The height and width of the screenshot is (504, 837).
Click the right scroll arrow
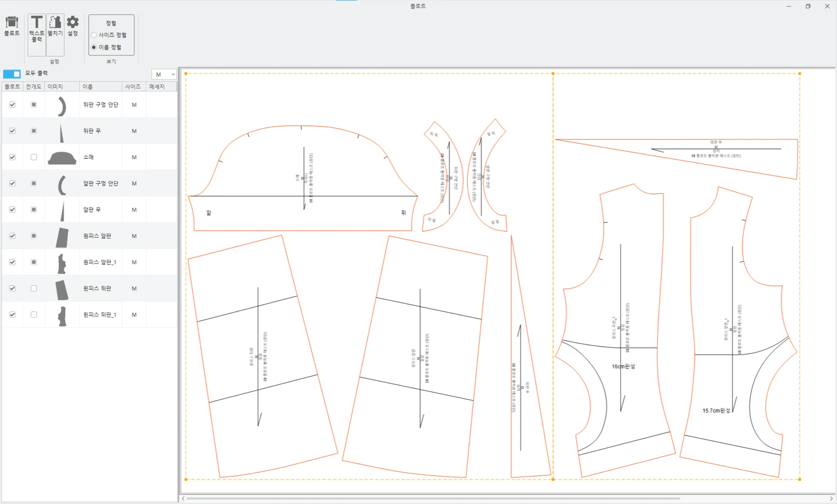pyautogui.click(x=831, y=498)
